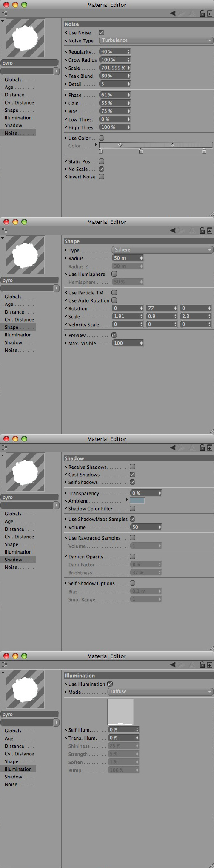Click the lock icon in the Shadow window
The height and width of the screenshot is (868, 214).
(203, 448)
